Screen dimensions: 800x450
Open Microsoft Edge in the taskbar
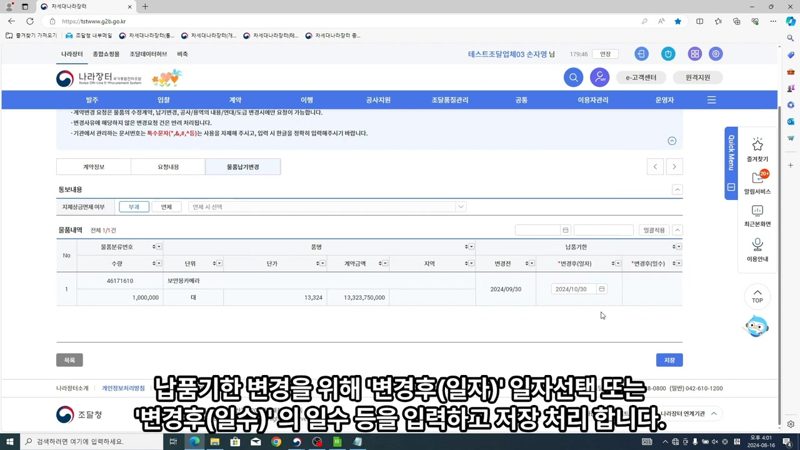(x=195, y=441)
